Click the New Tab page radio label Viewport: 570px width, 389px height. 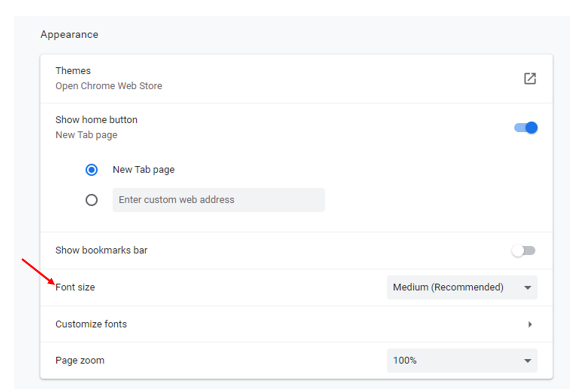(144, 170)
